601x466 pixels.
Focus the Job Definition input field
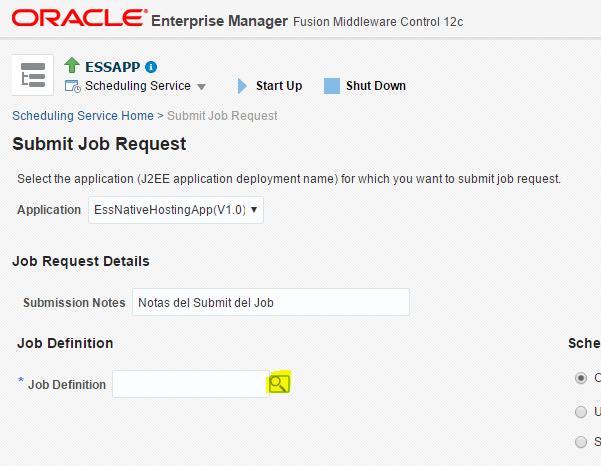coord(190,384)
